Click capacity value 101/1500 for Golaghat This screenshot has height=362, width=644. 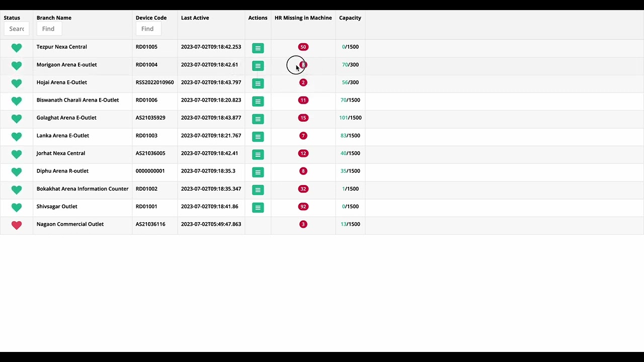click(350, 118)
